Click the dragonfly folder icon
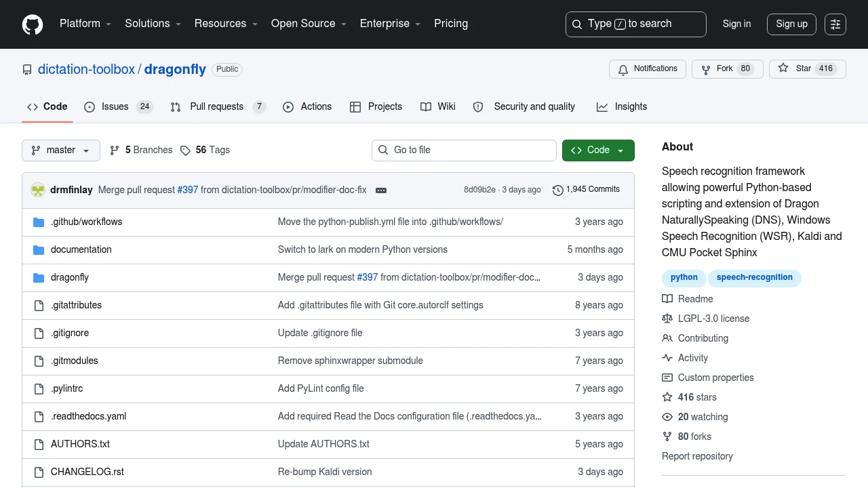Image resolution: width=868 pixels, height=488 pixels. click(39, 277)
